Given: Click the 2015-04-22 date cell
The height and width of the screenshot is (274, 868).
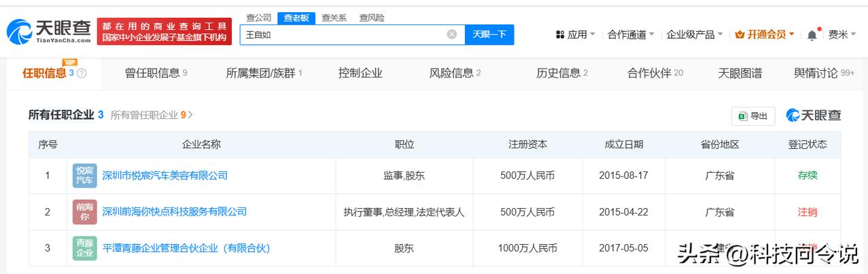Looking at the screenshot, I should coord(623,212).
